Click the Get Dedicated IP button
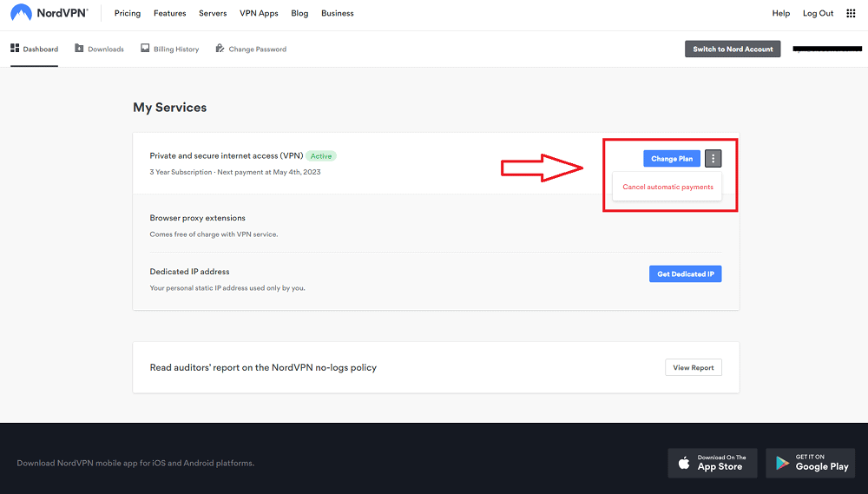This screenshot has height=494, width=868. tap(686, 273)
